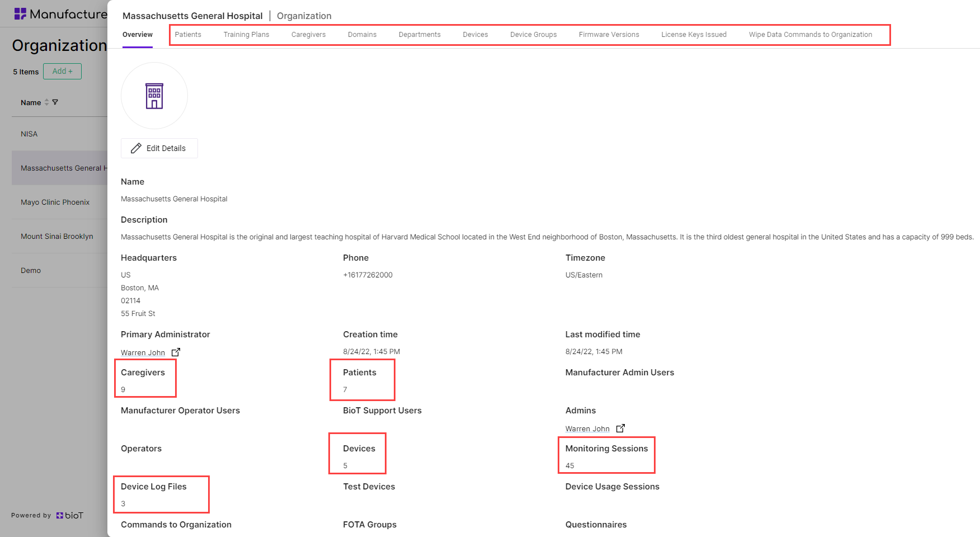Screen dimensions: 980x537
Task: Click the Add + button
Action: (x=62, y=71)
